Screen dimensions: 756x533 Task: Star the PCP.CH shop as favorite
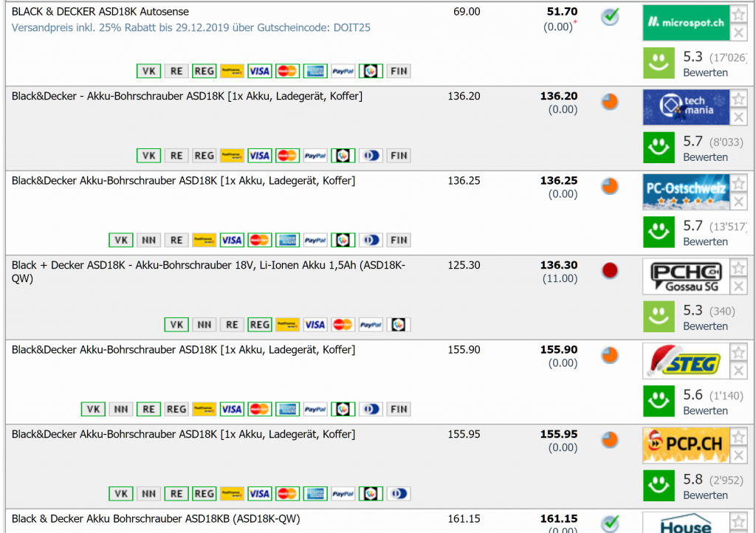pos(738,437)
